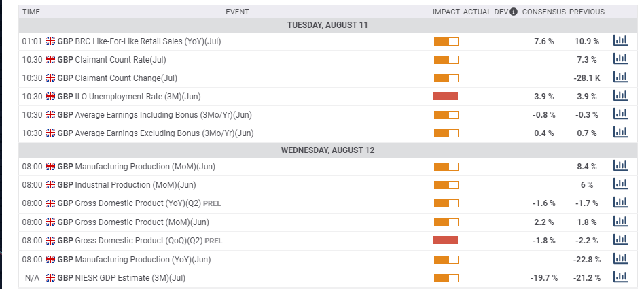
Task: Click chart icon for NIESR GDP Estimate
Action: click(x=620, y=277)
